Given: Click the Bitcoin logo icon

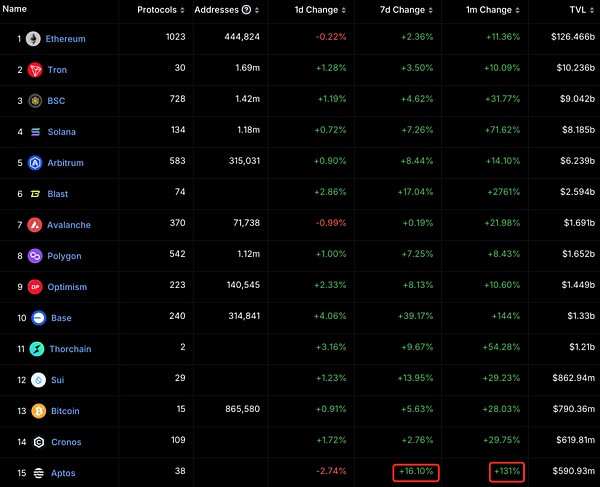Looking at the screenshot, I should [39, 411].
